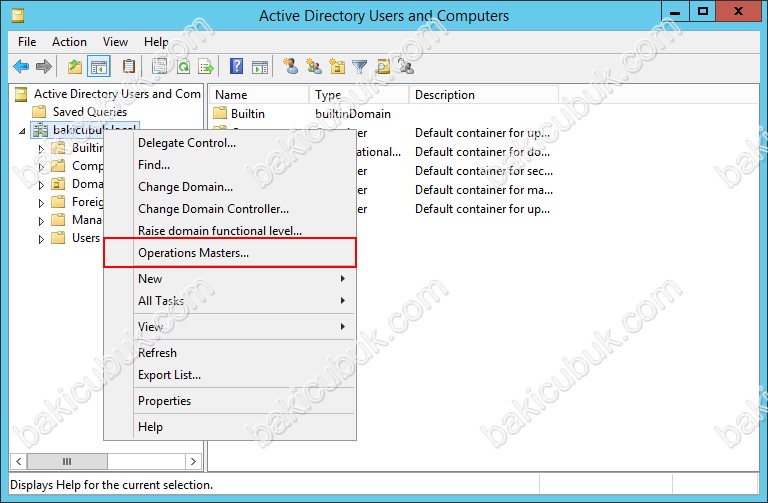Click the blue Help question mark icon
The width and height of the screenshot is (768, 503).
coord(237,66)
